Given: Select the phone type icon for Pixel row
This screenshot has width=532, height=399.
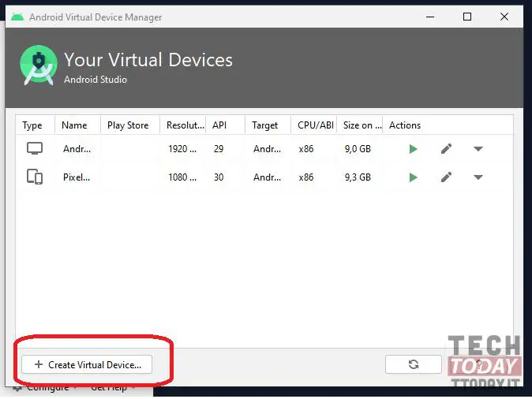Looking at the screenshot, I should point(35,177).
